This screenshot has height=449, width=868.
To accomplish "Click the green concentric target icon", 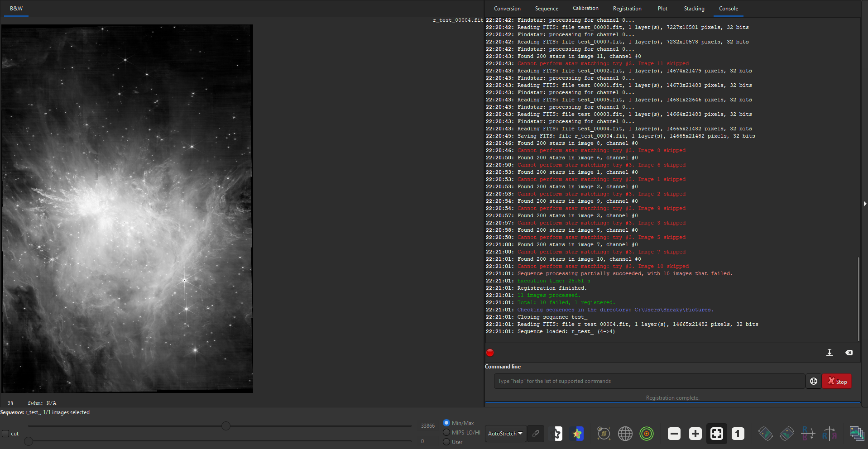I will coord(647,434).
